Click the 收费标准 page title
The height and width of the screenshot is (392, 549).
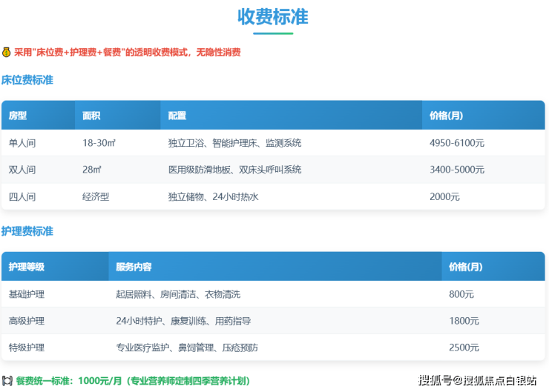[273, 17]
